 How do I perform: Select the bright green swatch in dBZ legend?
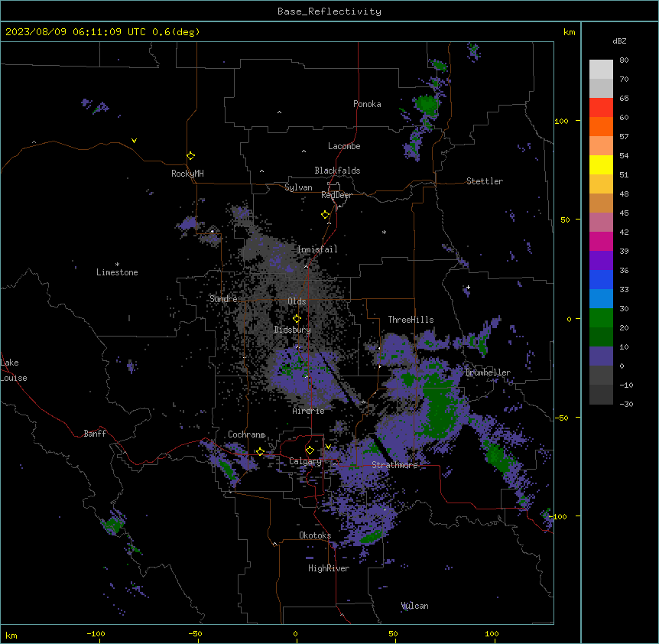click(601, 318)
